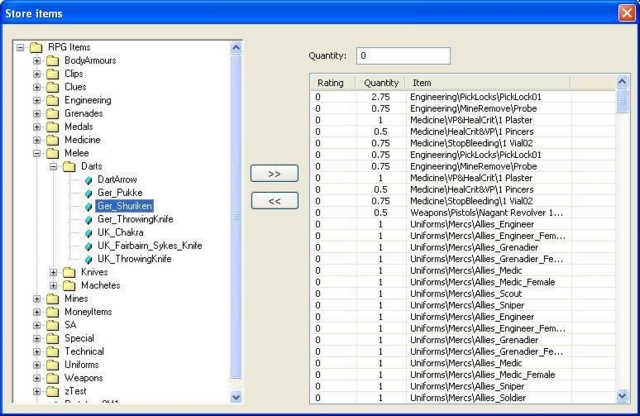Image resolution: width=640 pixels, height=416 pixels.
Task: Click the Uniforms folder icon
Action: pyautogui.click(x=52, y=365)
